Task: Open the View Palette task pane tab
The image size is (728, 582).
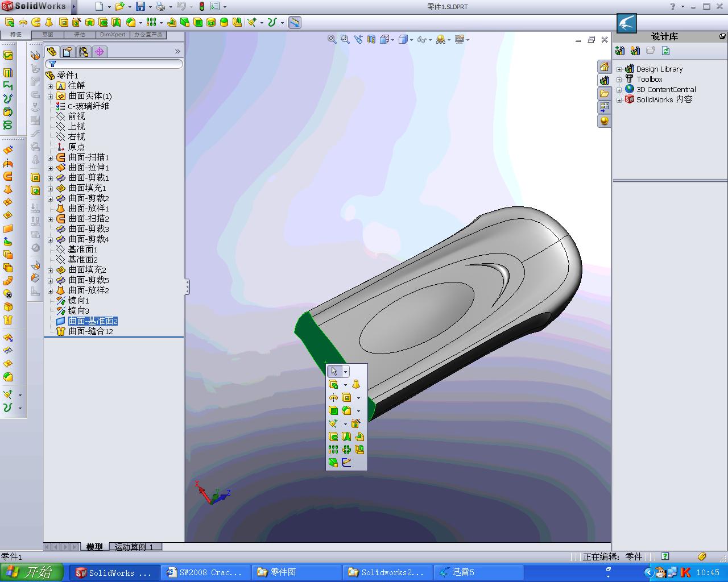Action: pos(604,107)
